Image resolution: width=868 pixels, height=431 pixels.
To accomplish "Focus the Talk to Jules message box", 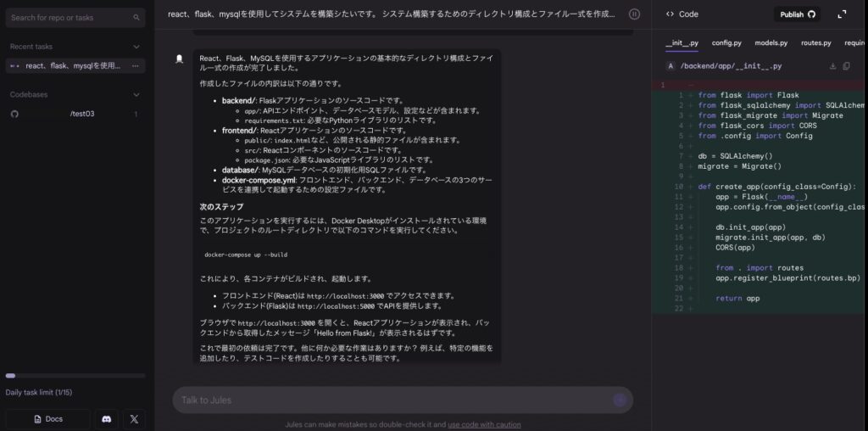I will pyautogui.click(x=403, y=400).
